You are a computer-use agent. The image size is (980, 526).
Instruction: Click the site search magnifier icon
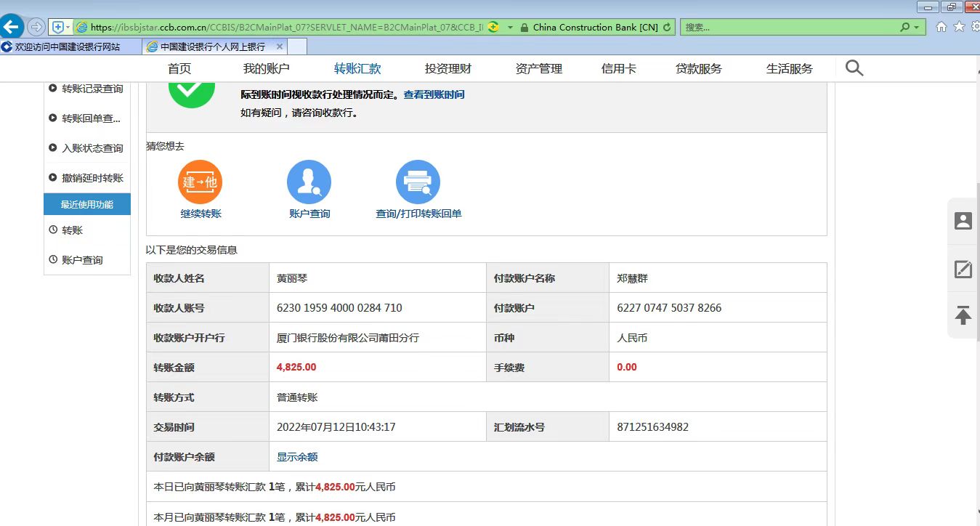(x=854, y=68)
